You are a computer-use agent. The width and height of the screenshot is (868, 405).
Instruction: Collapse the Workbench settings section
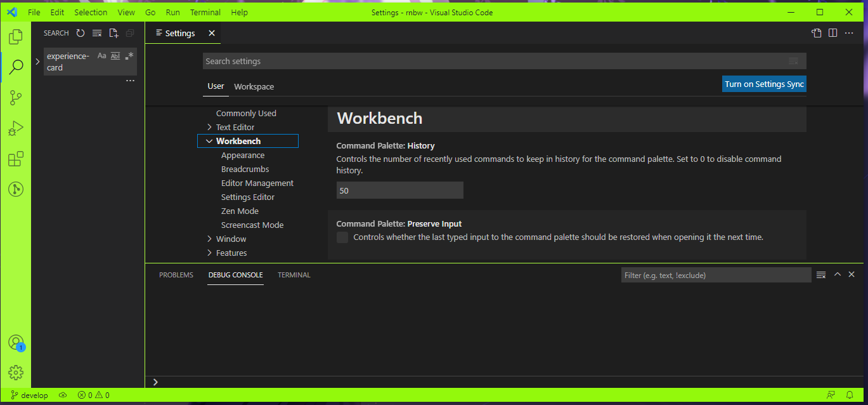point(209,140)
